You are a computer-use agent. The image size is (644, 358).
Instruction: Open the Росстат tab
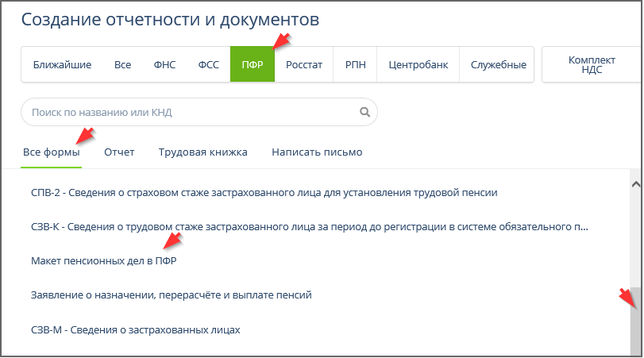[x=304, y=64]
